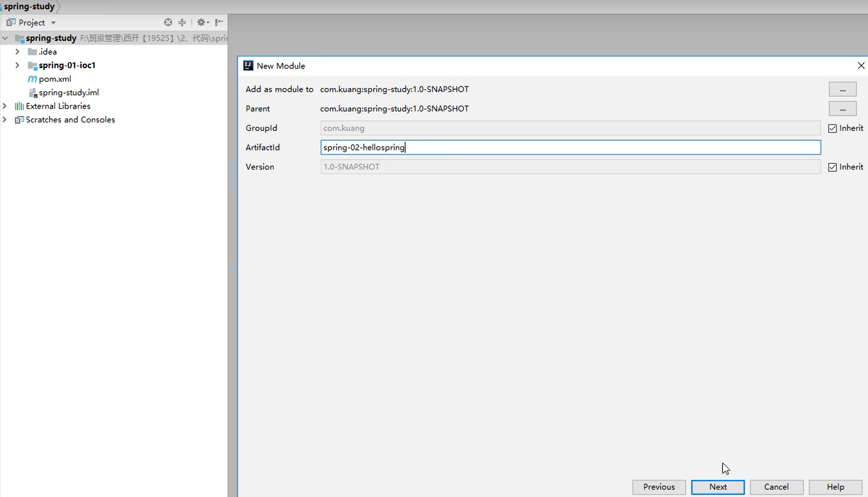
Task: Select spring-study.iml in the project tree
Action: pyautogui.click(x=69, y=92)
